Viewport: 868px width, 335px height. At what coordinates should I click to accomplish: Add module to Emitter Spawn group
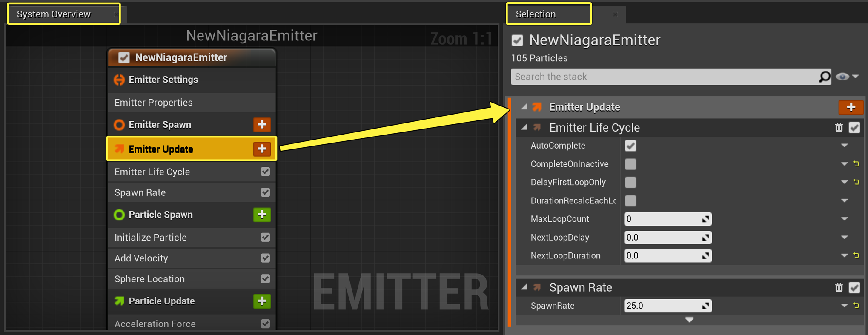tap(262, 125)
